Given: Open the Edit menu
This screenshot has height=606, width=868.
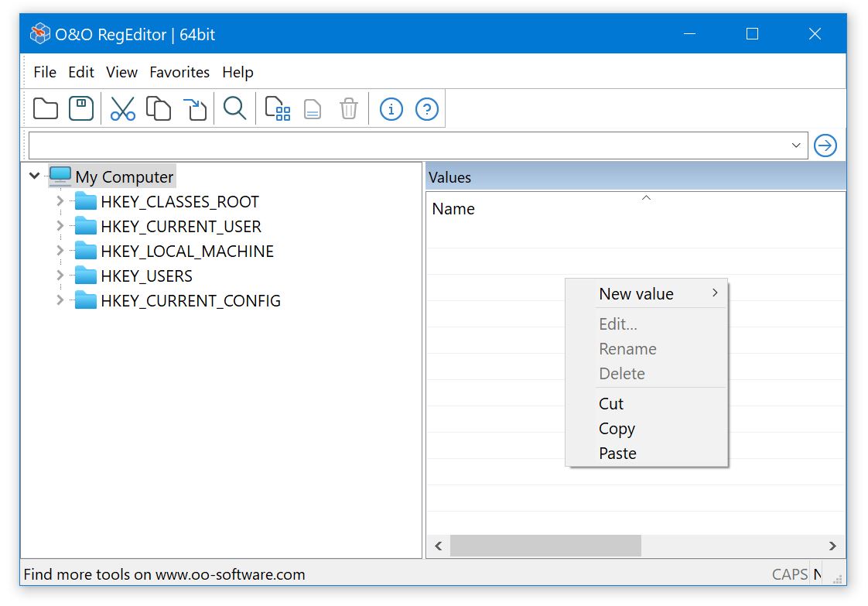Looking at the screenshot, I should 81,72.
